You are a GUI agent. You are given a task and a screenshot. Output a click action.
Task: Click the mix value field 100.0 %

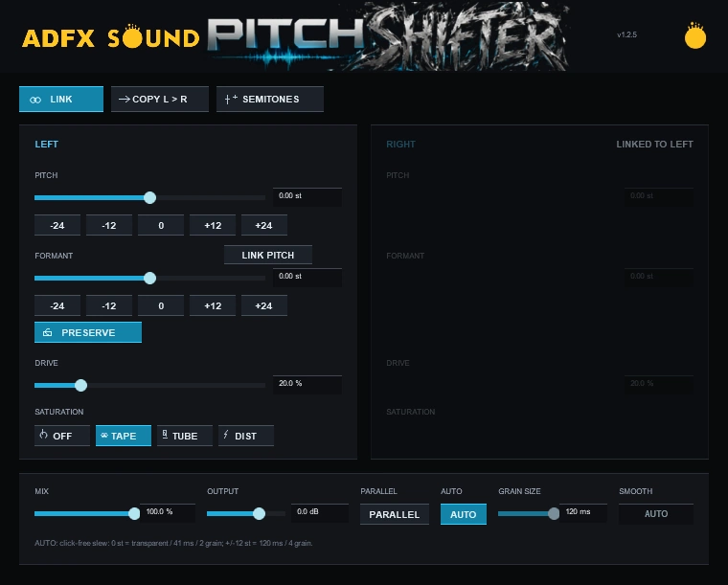point(168,512)
